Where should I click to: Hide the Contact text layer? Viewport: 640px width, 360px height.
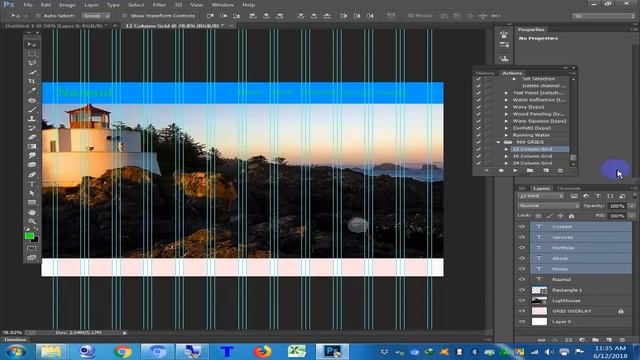pyautogui.click(x=522, y=227)
